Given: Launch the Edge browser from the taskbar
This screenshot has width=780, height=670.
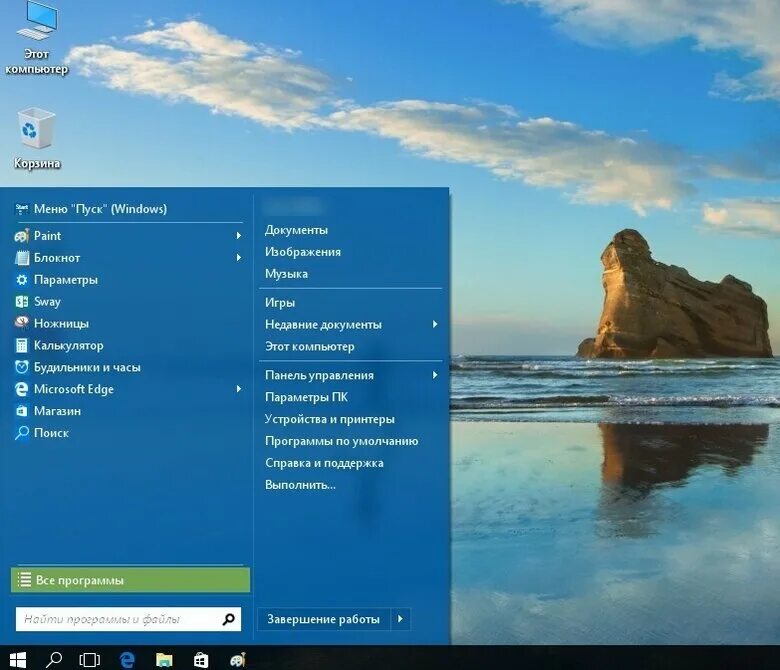Looking at the screenshot, I should point(127,660).
